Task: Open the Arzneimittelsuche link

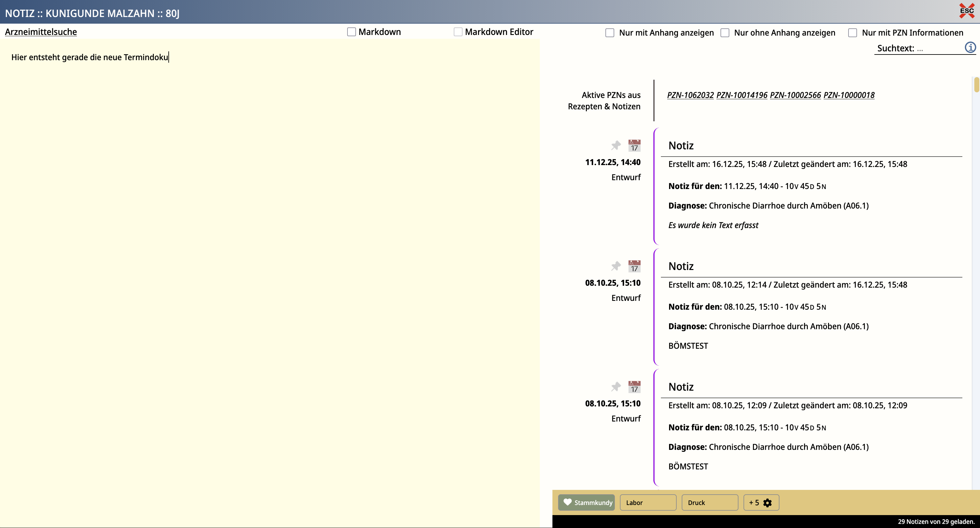Action: point(41,32)
